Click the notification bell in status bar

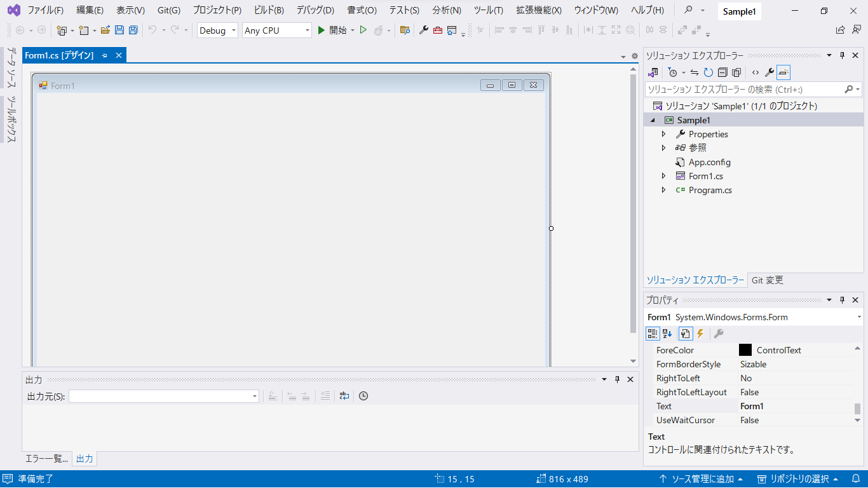pyautogui.click(x=855, y=479)
